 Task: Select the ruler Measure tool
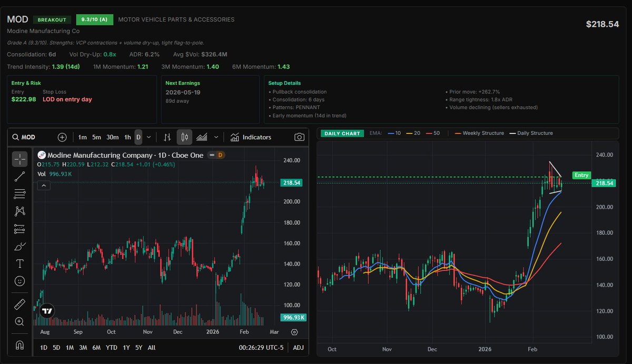[20, 304]
